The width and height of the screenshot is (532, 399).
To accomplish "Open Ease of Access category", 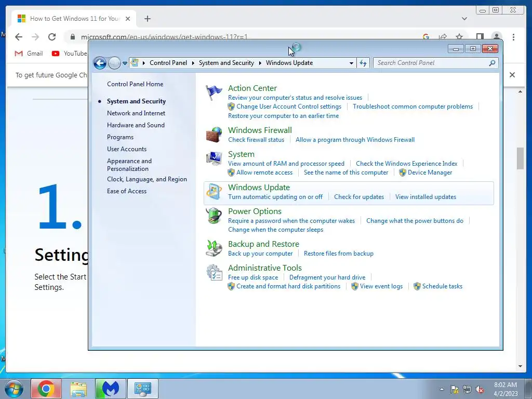I will [x=127, y=191].
